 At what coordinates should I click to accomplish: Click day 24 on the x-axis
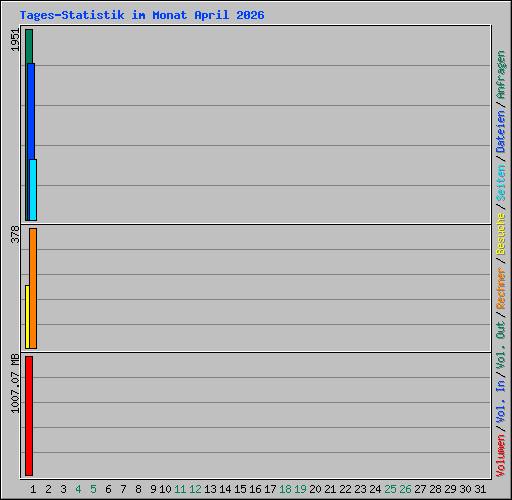tap(375, 489)
